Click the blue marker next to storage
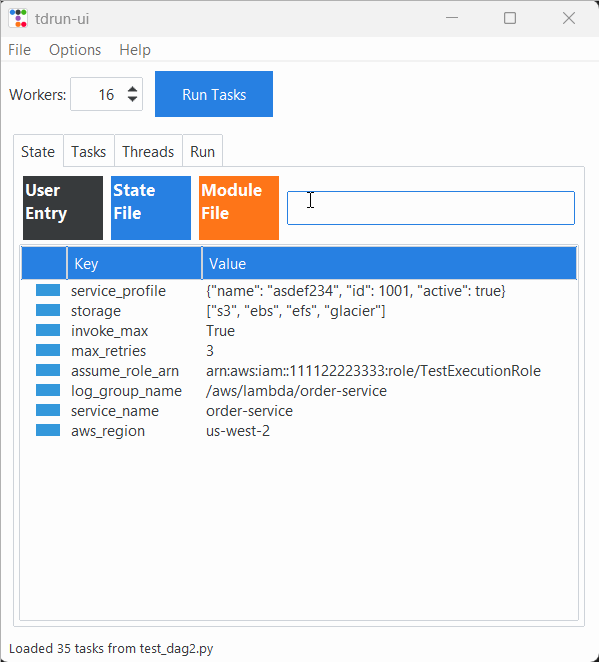599x662 pixels. pos(48,310)
